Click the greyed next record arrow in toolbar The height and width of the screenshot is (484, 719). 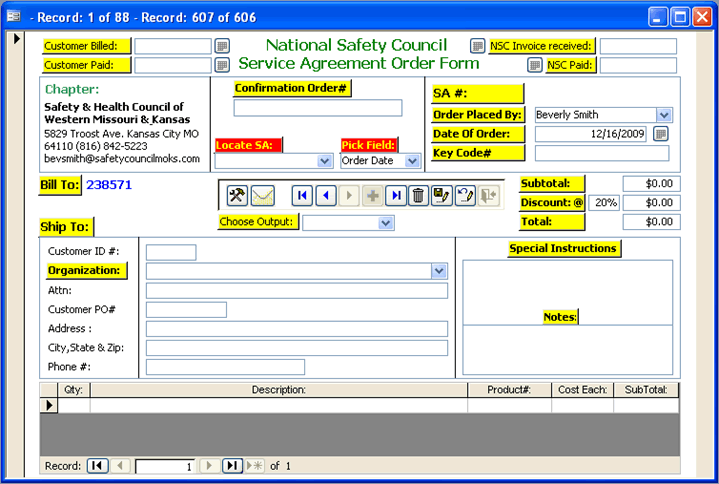coord(349,196)
